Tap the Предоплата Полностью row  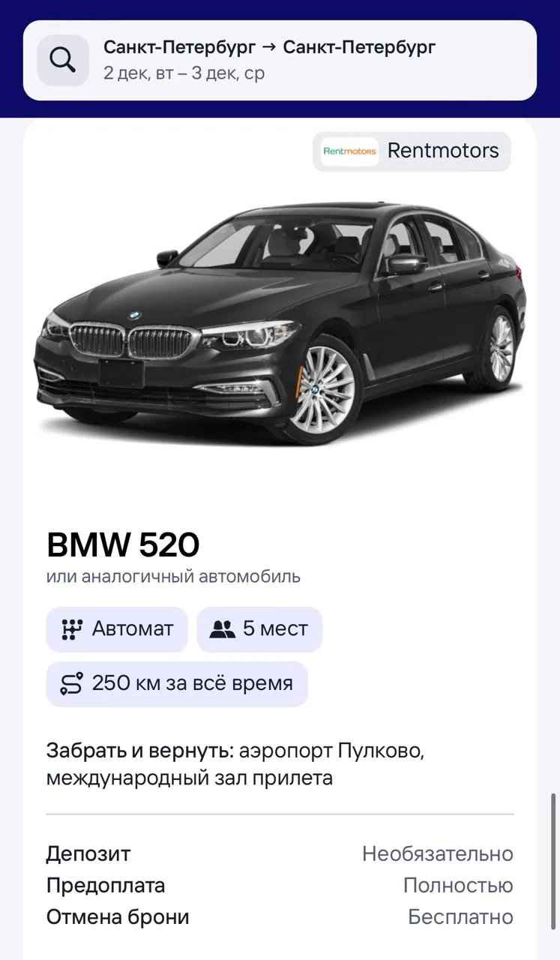coord(280,885)
